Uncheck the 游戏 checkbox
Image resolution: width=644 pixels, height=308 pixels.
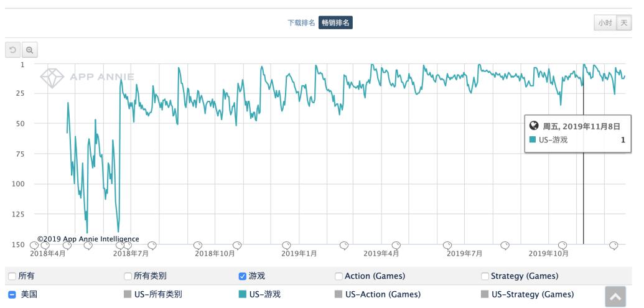[x=243, y=276]
